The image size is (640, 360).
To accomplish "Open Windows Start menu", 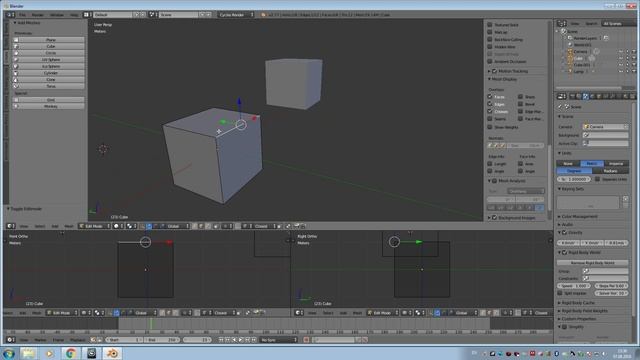I will click(9, 353).
